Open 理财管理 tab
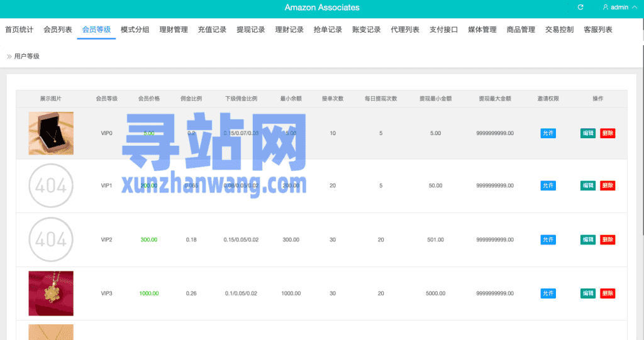 point(174,30)
